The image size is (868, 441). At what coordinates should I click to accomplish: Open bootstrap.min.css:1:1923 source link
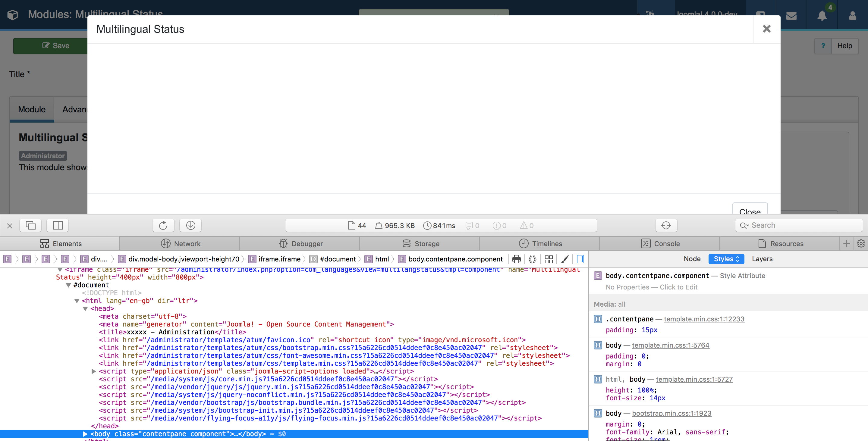(x=671, y=413)
